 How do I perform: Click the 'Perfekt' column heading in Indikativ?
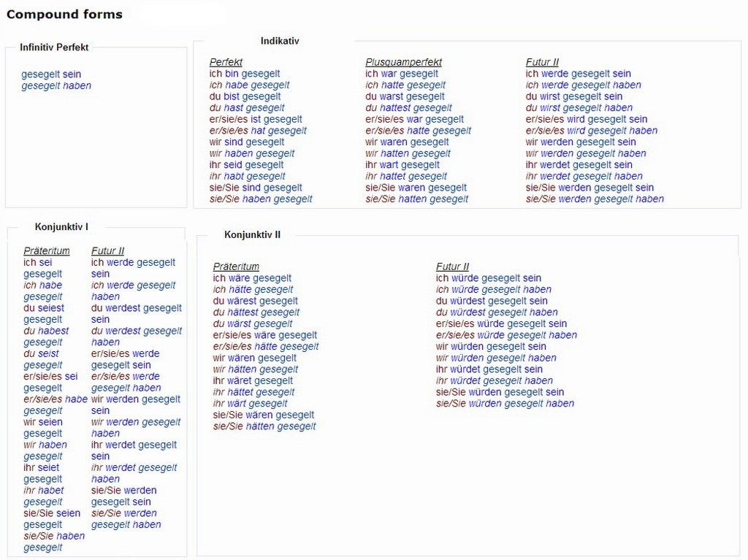pos(226,62)
